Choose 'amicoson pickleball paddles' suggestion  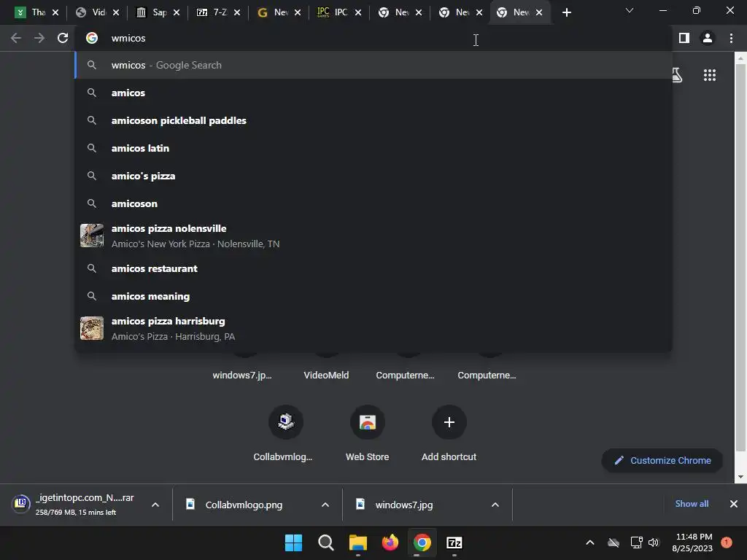coord(373,120)
